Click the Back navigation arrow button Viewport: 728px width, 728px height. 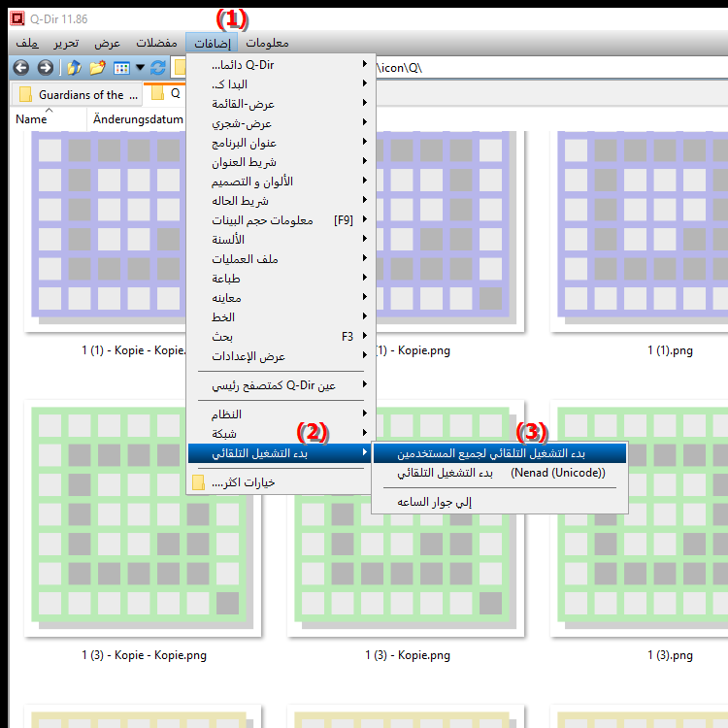[21, 68]
